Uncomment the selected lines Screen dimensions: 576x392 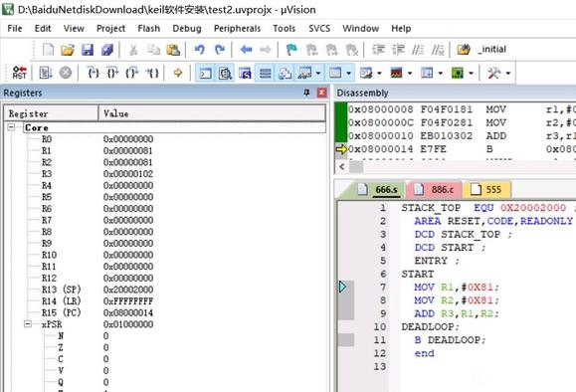coord(438,50)
